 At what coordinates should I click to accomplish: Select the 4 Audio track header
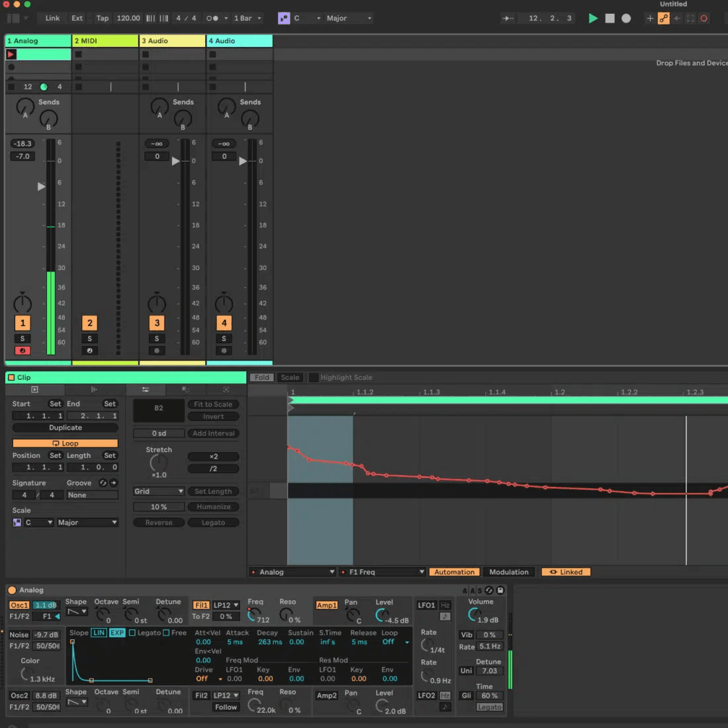click(x=240, y=41)
